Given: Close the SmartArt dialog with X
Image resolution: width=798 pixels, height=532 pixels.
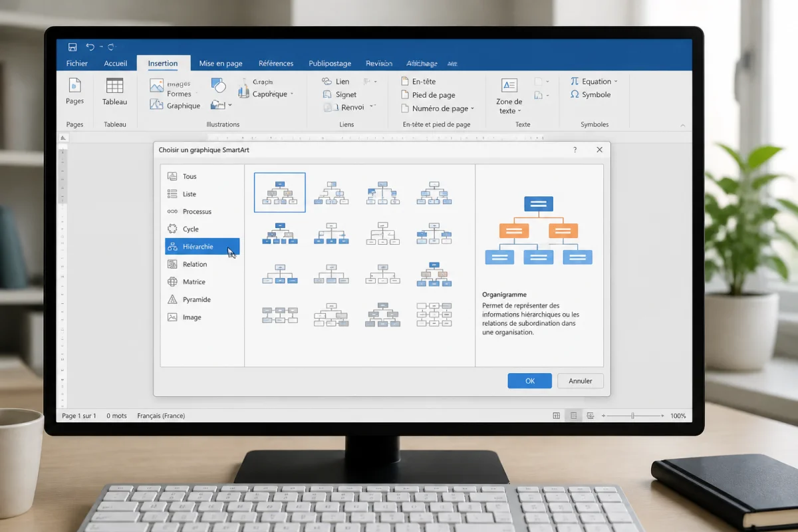Looking at the screenshot, I should point(599,150).
